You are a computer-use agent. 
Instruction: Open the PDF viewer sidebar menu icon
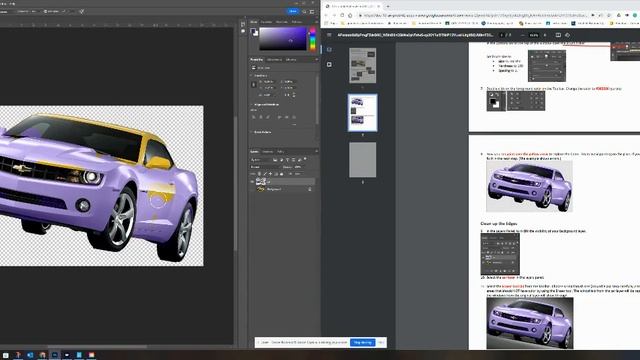pos(329,35)
